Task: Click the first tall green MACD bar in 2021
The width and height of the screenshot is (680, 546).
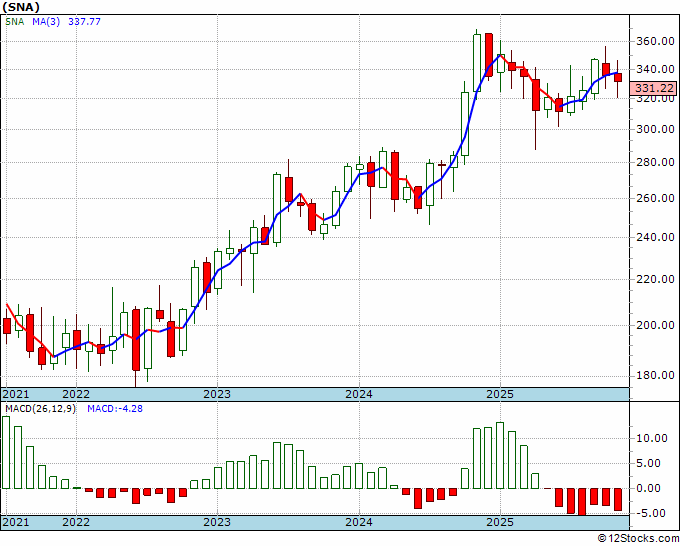Action: click(6, 452)
